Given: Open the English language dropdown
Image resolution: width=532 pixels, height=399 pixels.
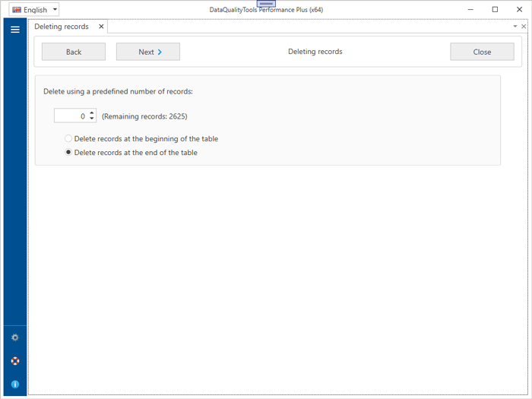Looking at the screenshot, I should (33, 10).
